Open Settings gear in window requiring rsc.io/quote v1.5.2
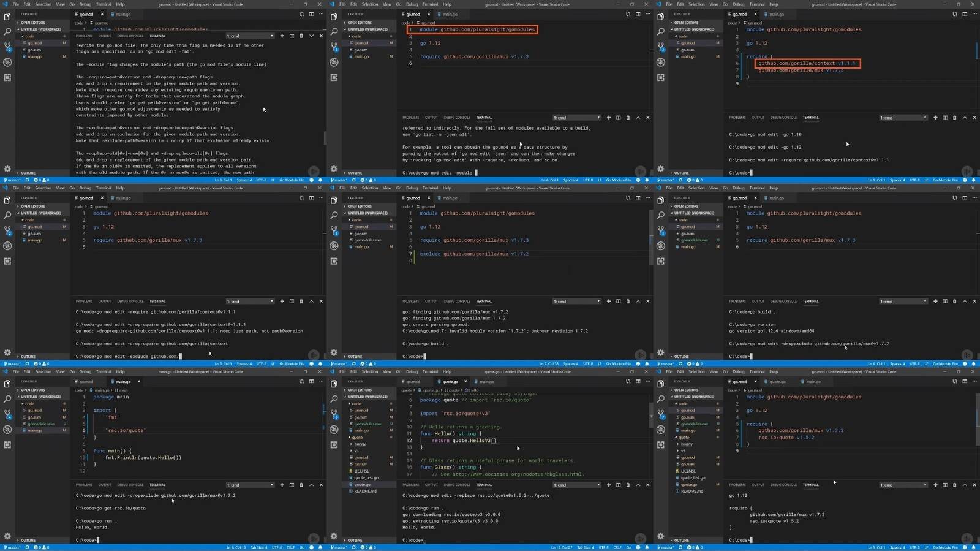This screenshot has width=980, height=551. (660, 536)
